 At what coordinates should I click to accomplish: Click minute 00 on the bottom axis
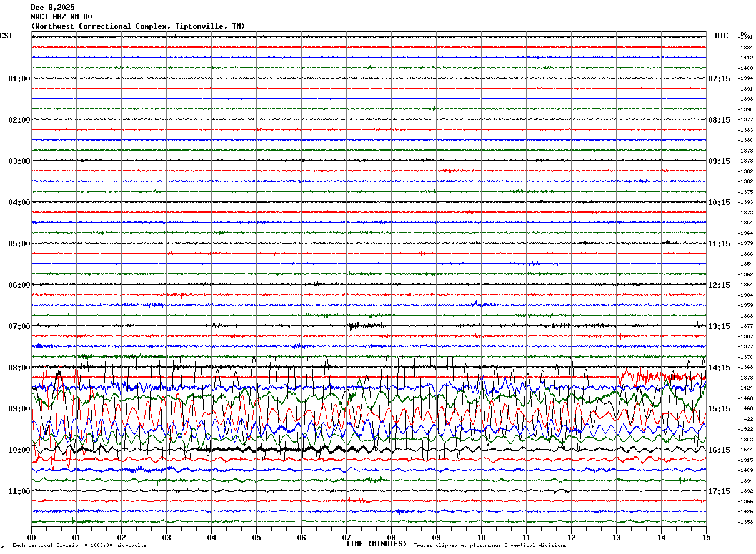point(31,537)
